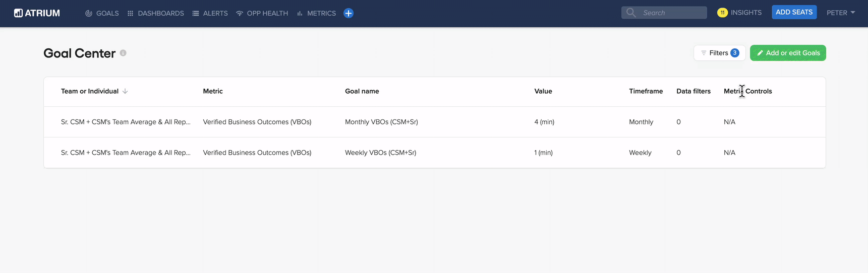Click the filter lines icon
The width and height of the screenshot is (868, 273).
click(x=704, y=53)
